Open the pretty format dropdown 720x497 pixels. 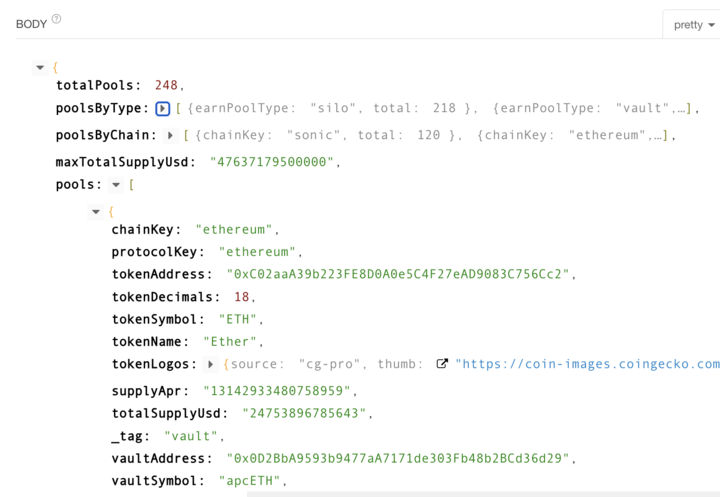pyautogui.click(x=694, y=25)
